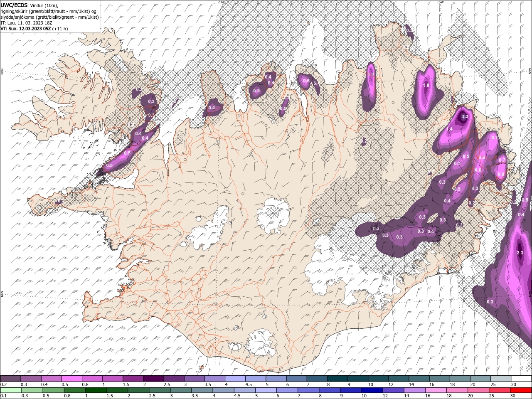Select the bright red bottom-row swatch right of 30

click(x=522, y=390)
